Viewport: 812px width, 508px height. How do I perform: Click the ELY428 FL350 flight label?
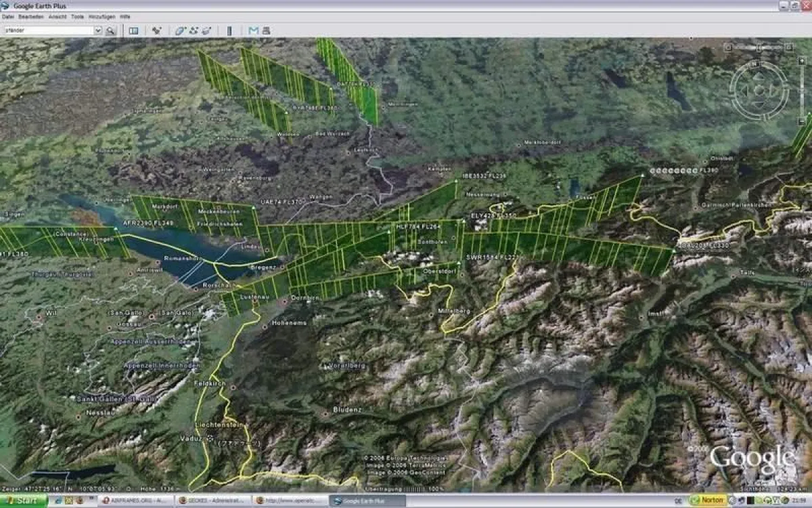coord(493,215)
